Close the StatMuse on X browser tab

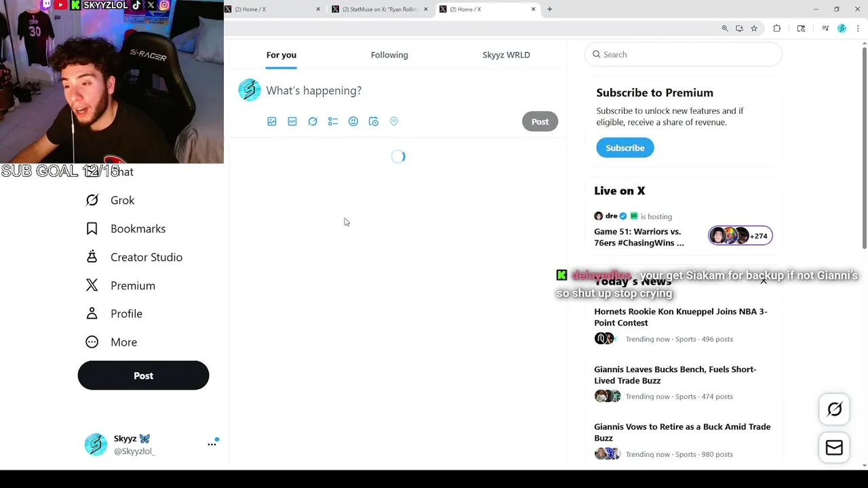(x=426, y=9)
